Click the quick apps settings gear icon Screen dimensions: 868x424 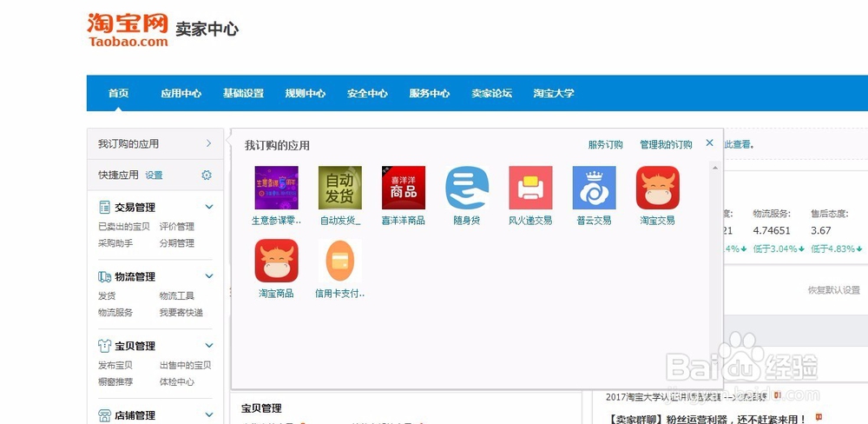tap(207, 176)
